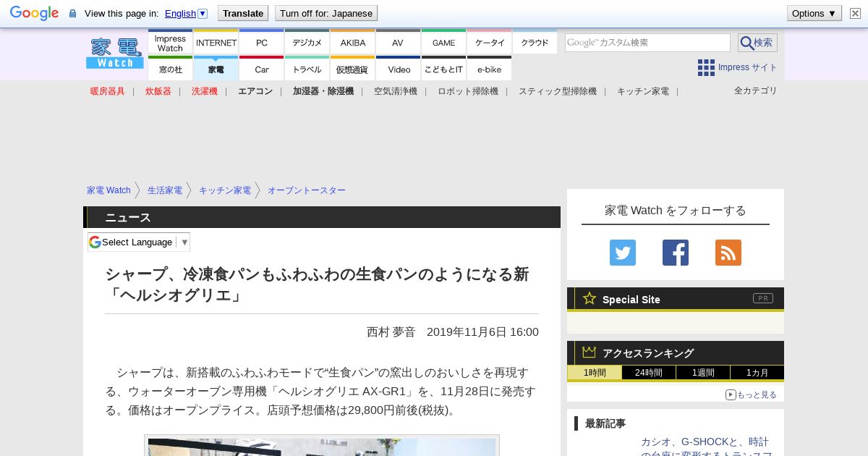Close the Google translate bar
The height and width of the screenshot is (456, 868).
[855, 13]
